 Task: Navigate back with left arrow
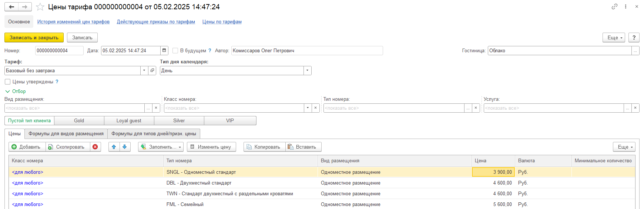(11, 7)
